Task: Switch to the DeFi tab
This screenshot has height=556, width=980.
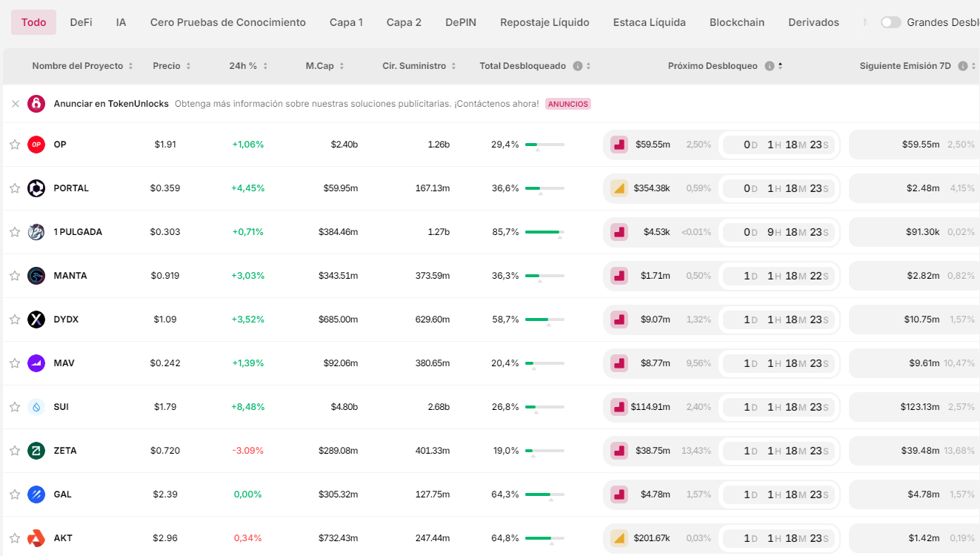Action: coord(81,22)
